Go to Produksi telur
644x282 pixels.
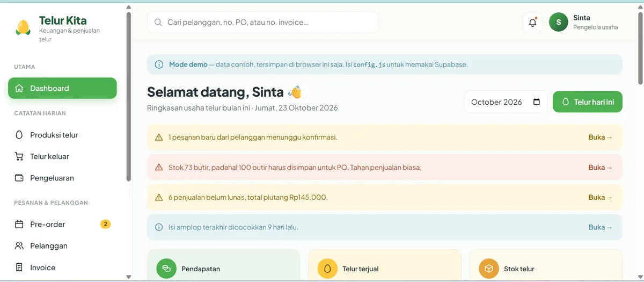pyautogui.click(x=62, y=135)
